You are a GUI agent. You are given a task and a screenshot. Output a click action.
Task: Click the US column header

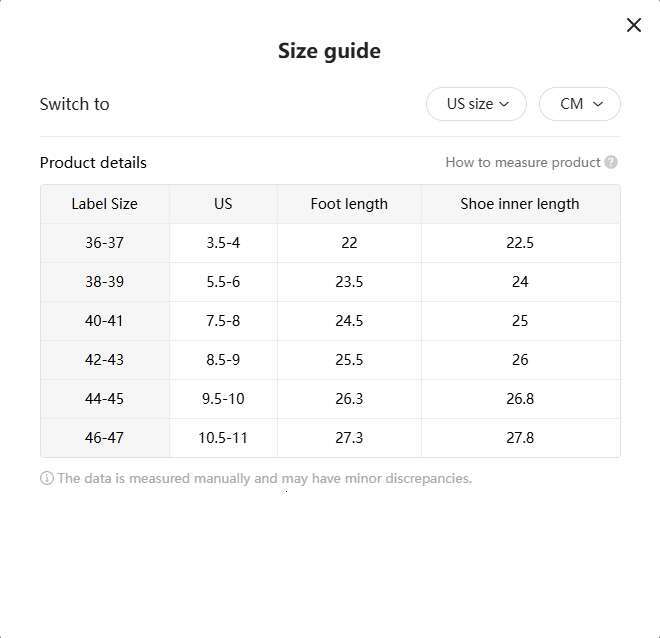(223, 204)
